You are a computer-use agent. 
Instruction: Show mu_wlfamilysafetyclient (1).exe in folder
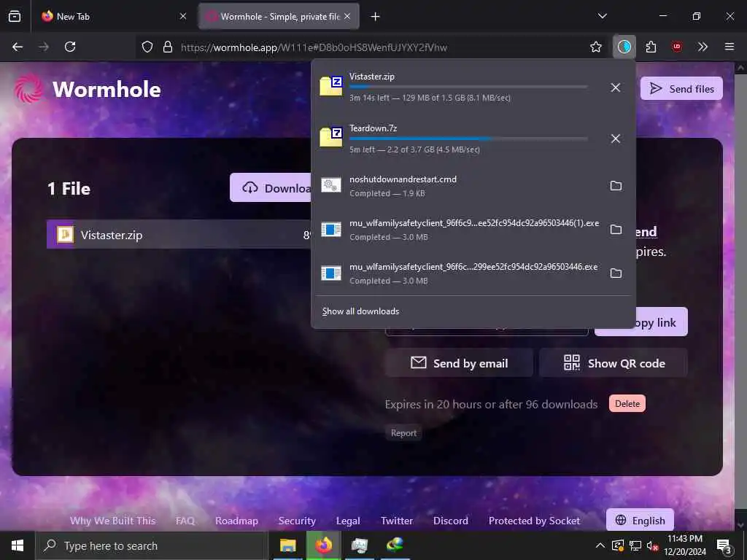[x=616, y=230]
